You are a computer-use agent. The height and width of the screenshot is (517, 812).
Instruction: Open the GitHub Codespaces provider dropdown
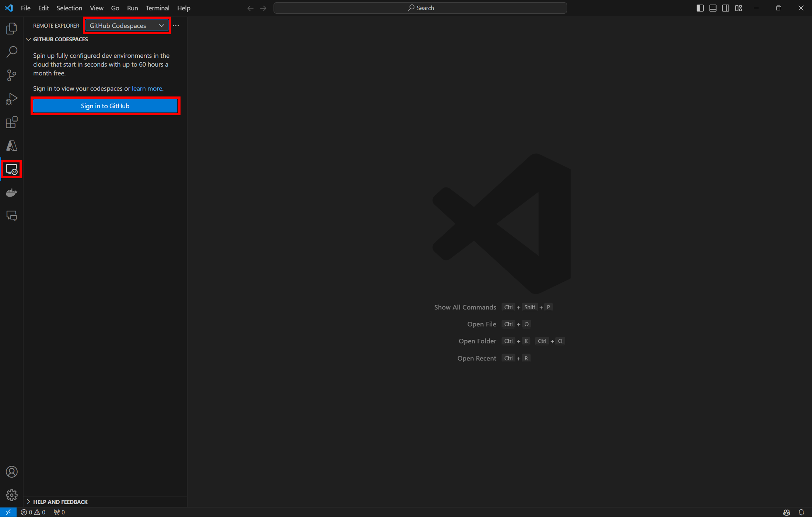(127, 25)
